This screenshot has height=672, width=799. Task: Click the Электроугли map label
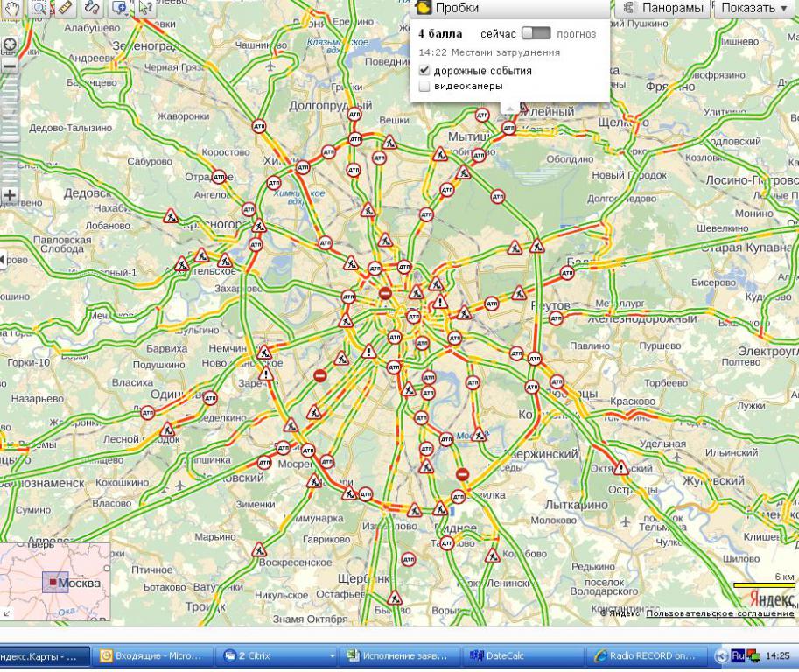click(768, 352)
